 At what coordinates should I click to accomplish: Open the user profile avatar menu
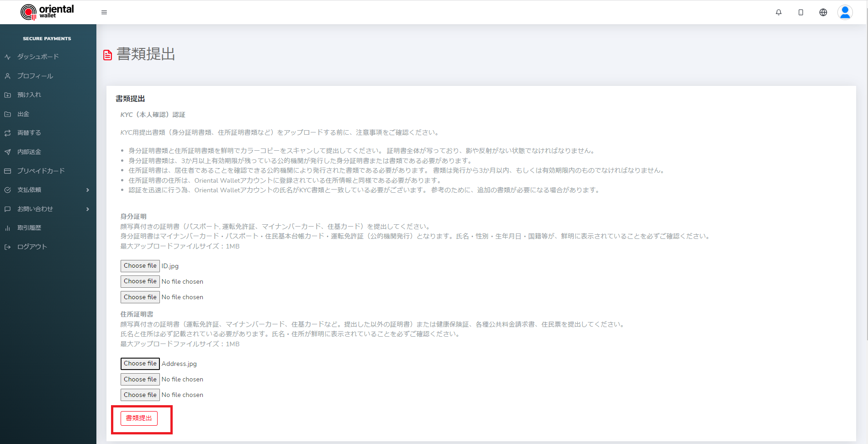pyautogui.click(x=845, y=12)
